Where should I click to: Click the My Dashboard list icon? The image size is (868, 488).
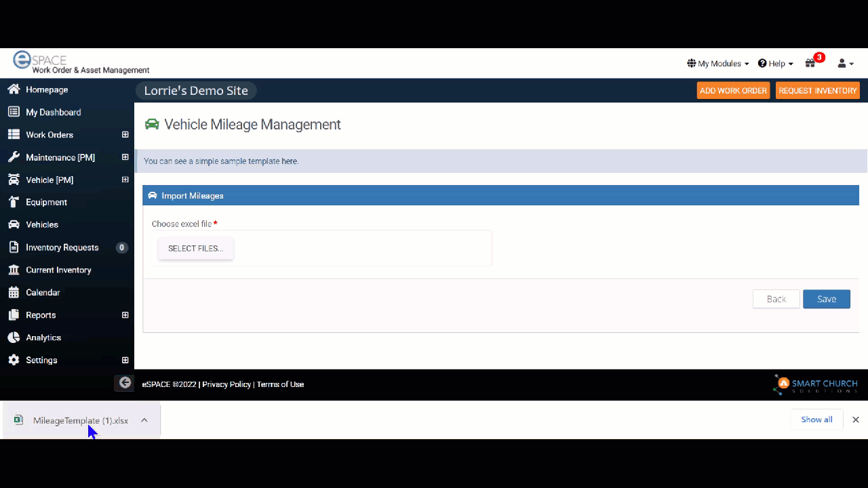coord(14,112)
